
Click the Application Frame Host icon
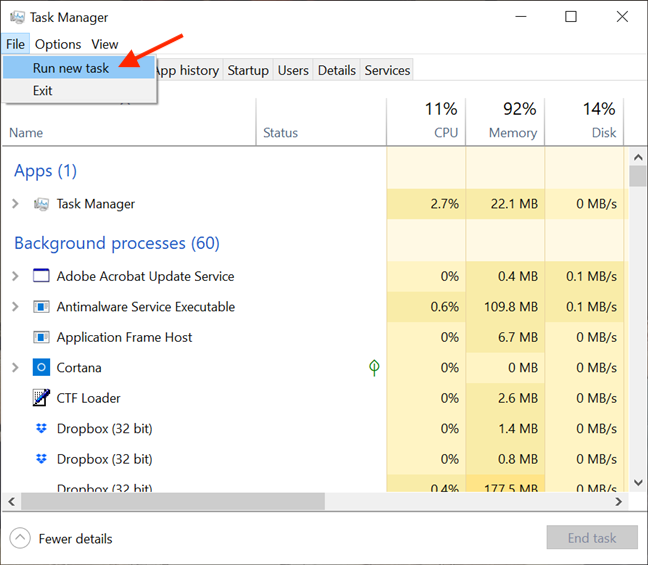[x=41, y=337]
